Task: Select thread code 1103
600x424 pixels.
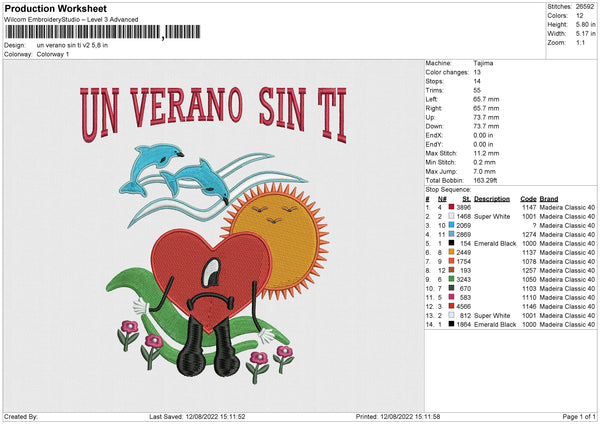Action: 529,288
